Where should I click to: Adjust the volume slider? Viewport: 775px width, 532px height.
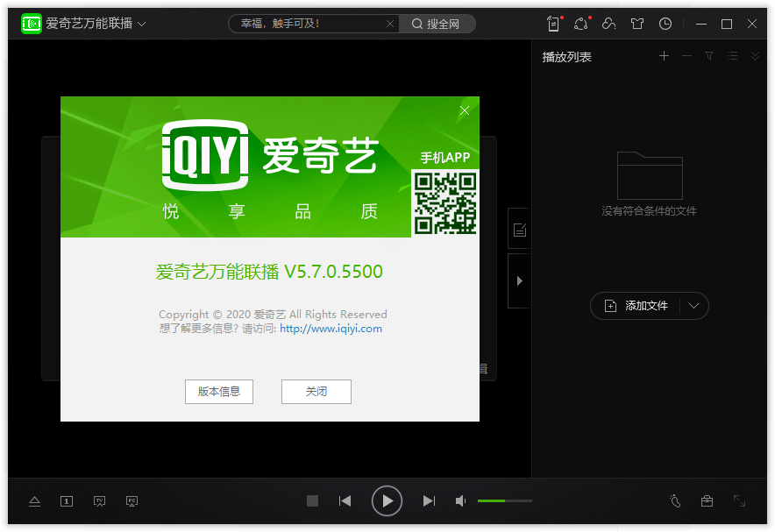point(504,500)
